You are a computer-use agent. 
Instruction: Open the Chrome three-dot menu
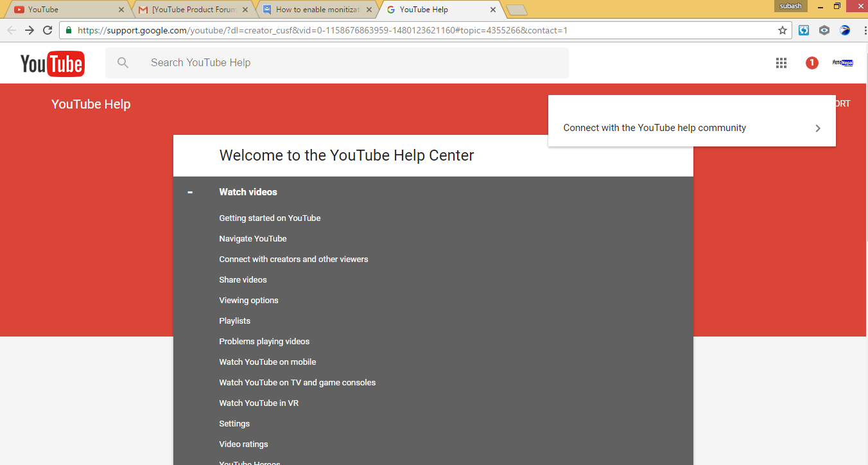865,30
